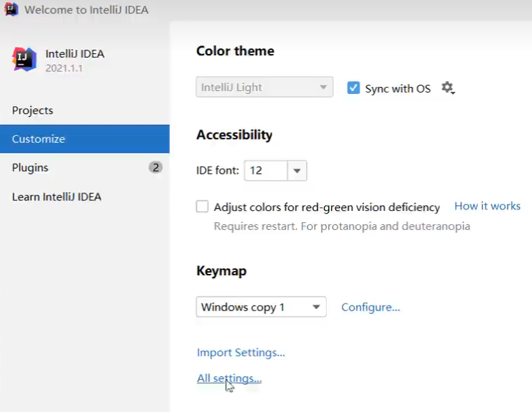This screenshot has height=412, width=532.
Task: Click the Requires restart protanopia note
Action: click(x=342, y=226)
